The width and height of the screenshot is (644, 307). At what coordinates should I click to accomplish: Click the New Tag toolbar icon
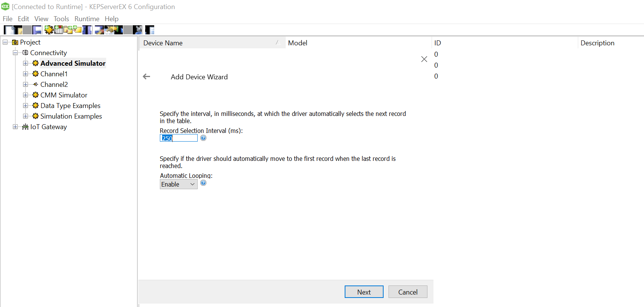point(77,30)
